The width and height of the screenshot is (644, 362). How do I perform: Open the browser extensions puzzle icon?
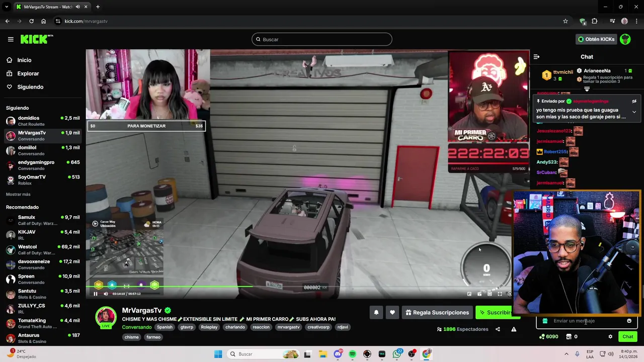[595, 21]
